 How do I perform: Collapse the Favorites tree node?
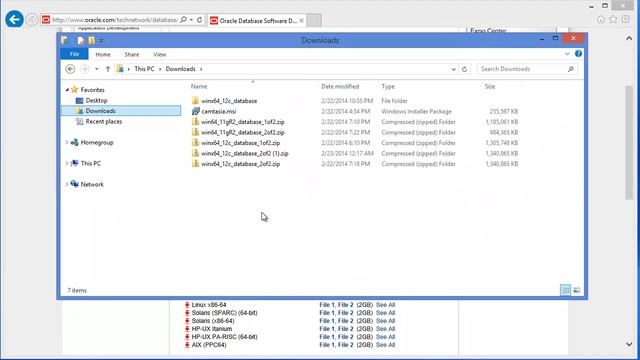pos(67,90)
